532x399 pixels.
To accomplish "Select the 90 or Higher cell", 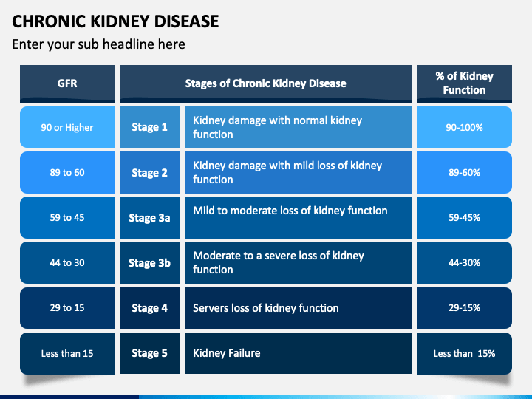I will tap(67, 127).
